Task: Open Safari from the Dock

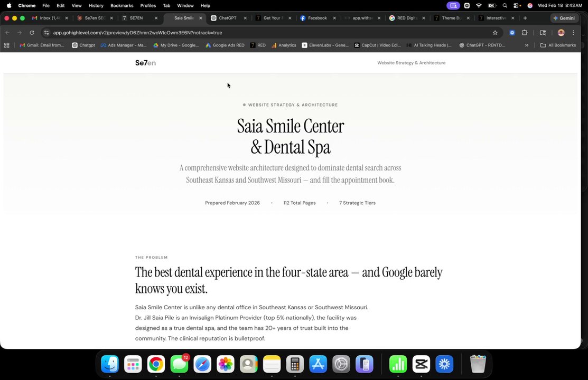Action: 202,364
